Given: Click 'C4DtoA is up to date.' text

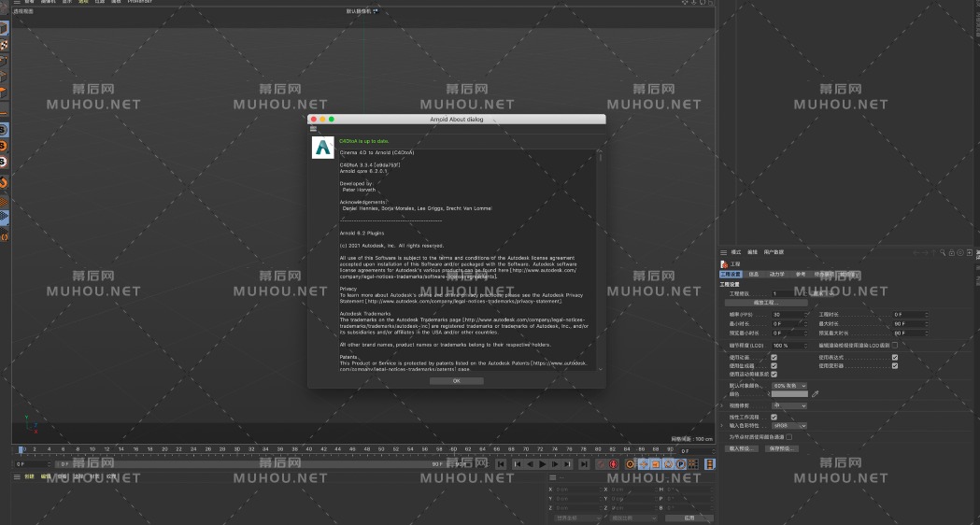Looking at the screenshot, I should click(364, 141).
